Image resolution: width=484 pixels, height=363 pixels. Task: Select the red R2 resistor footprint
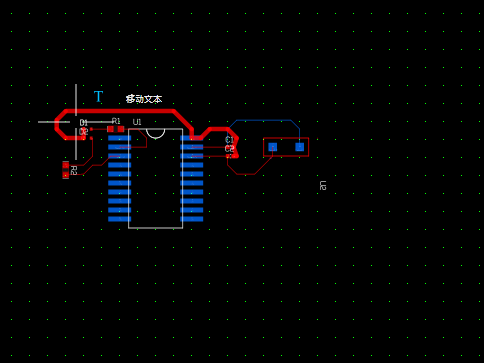point(66,170)
